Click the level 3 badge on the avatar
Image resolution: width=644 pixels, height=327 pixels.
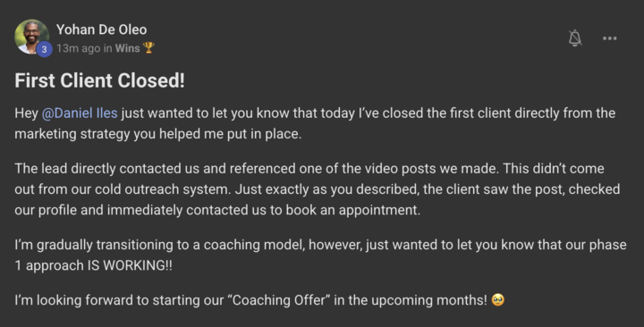tap(45, 49)
